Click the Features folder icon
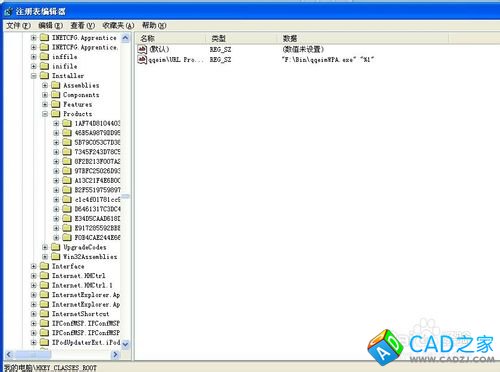Image resolution: width=500 pixels, height=372 pixels. tap(56, 104)
